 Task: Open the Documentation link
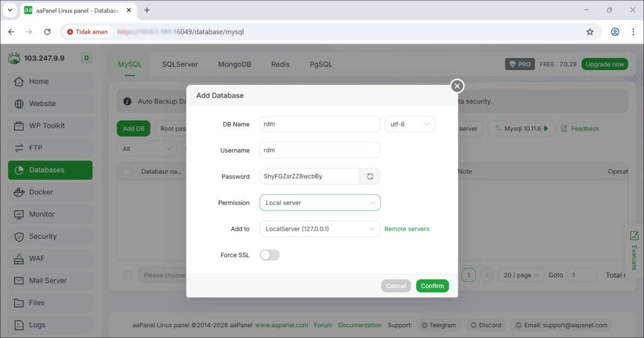click(x=360, y=325)
